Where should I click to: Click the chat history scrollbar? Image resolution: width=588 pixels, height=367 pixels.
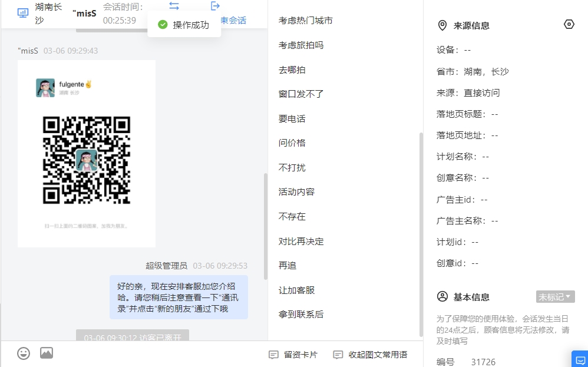click(x=266, y=226)
